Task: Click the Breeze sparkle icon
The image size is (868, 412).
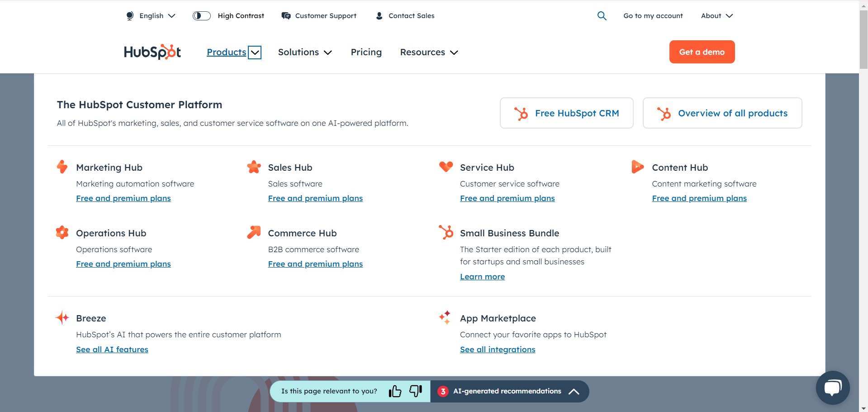Action: pyautogui.click(x=62, y=317)
